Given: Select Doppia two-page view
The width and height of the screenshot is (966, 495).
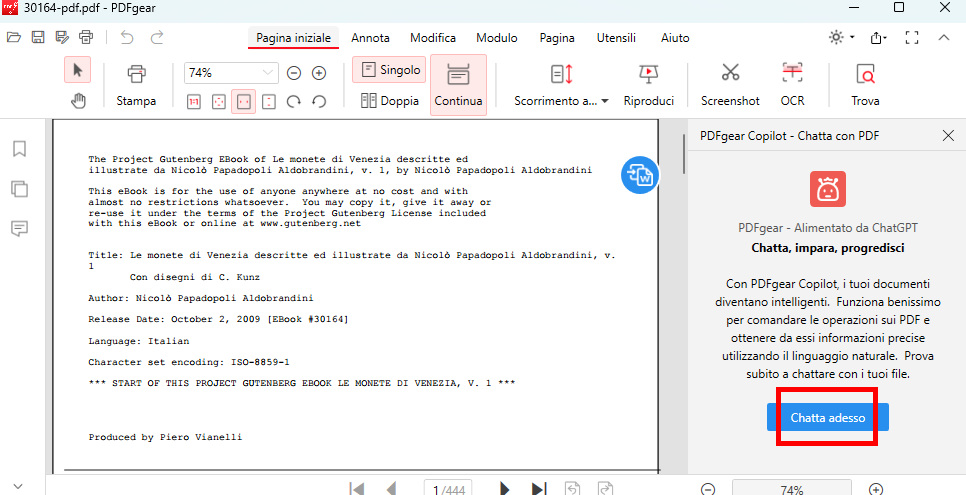Looking at the screenshot, I should pyautogui.click(x=390, y=101).
